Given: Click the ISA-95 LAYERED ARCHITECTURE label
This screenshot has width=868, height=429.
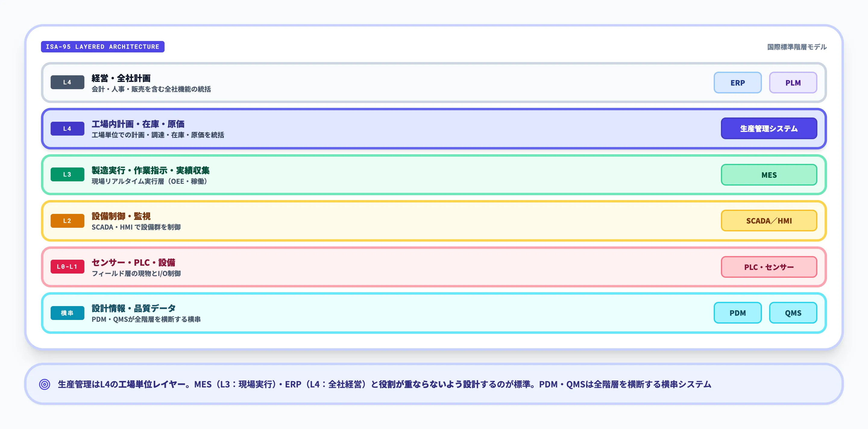Looking at the screenshot, I should 102,47.
